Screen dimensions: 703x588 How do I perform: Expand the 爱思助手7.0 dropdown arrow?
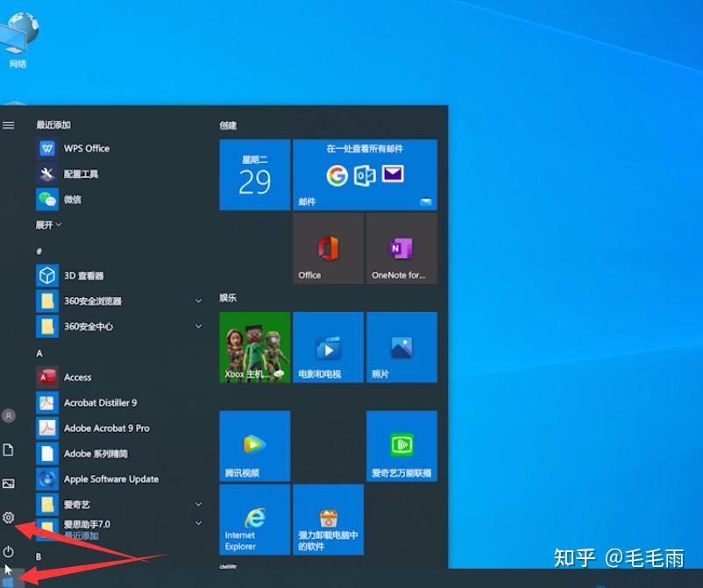pyautogui.click(x=198, y=523)
